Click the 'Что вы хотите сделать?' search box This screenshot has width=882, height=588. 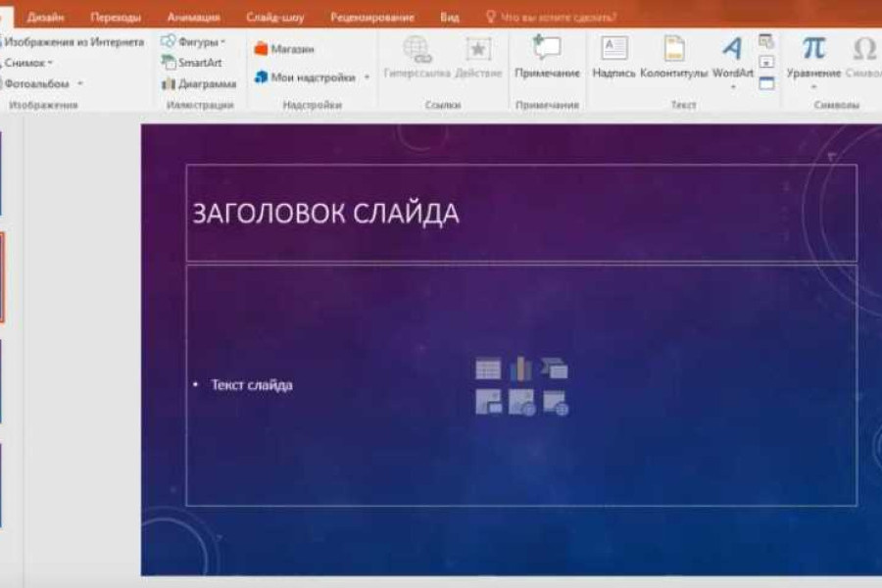(x=558, y=18)
